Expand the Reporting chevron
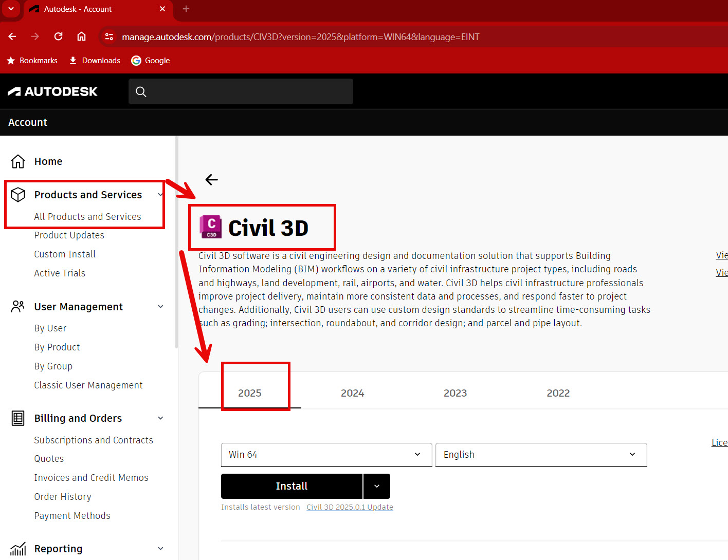 [160, 549]
